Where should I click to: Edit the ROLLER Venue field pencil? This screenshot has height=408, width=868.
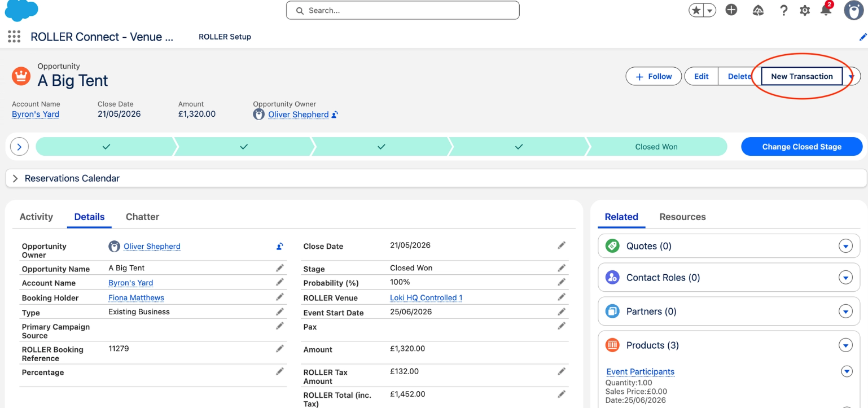coord(562,297)
